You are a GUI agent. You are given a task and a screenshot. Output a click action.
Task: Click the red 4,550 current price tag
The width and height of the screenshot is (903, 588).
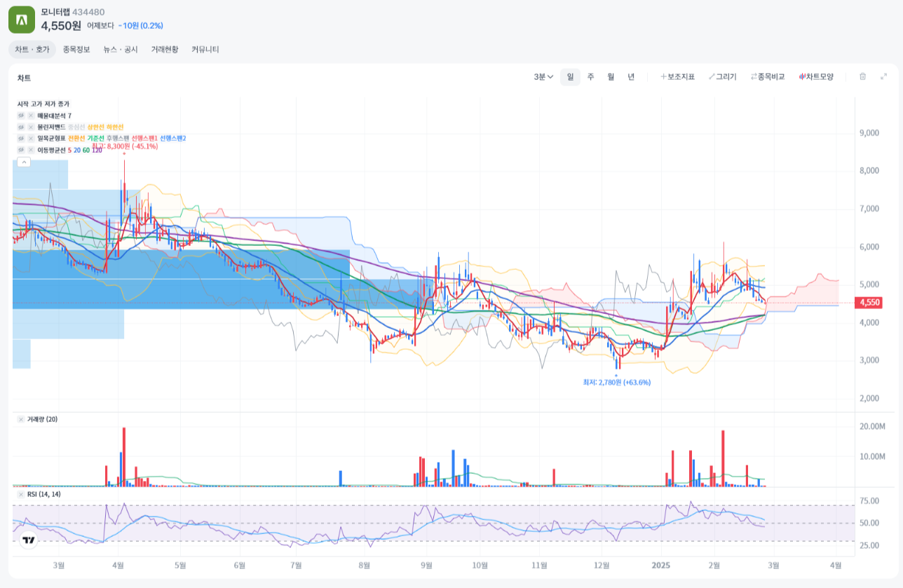click(x=869, y=303)
